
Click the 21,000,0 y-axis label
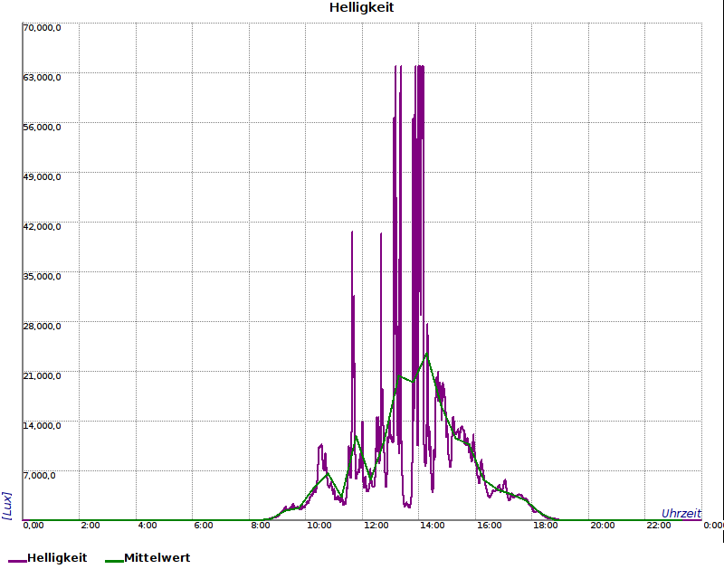tap(42, 376)
